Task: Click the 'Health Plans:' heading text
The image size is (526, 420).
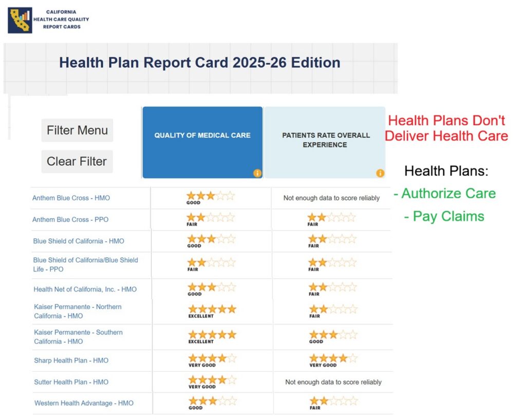Action: point(446,171)
